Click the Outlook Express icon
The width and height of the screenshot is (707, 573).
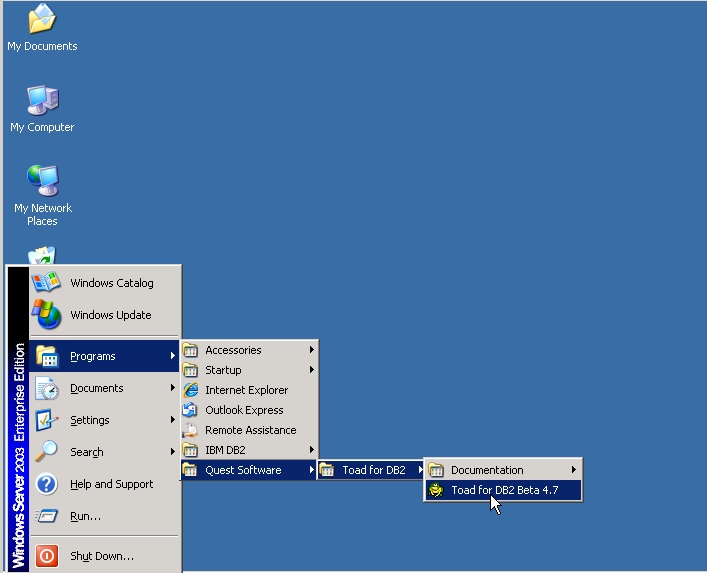tap(190, 410)
